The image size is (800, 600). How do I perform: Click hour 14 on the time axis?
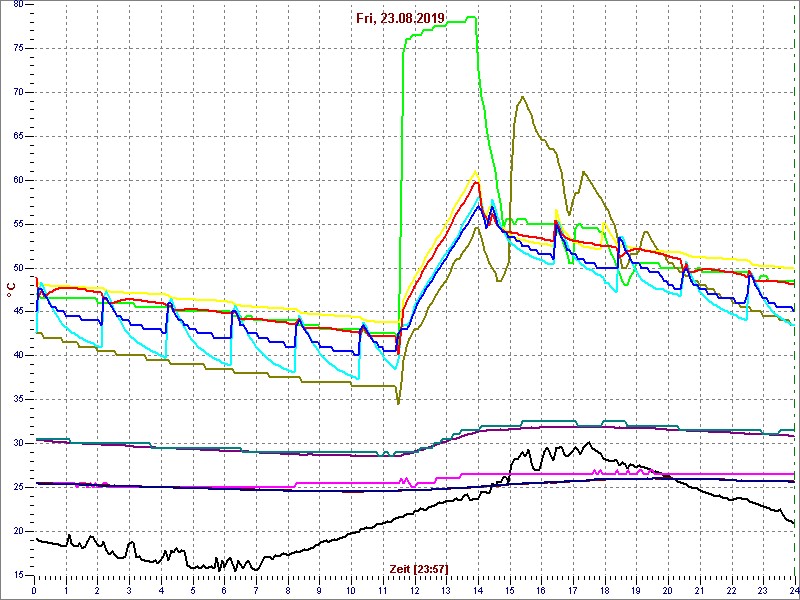pos(478,589)
